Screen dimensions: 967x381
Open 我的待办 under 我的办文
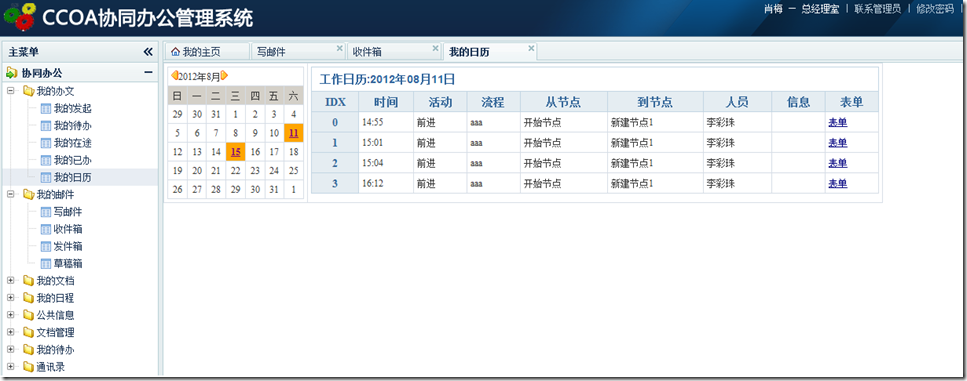pos(73,126)
